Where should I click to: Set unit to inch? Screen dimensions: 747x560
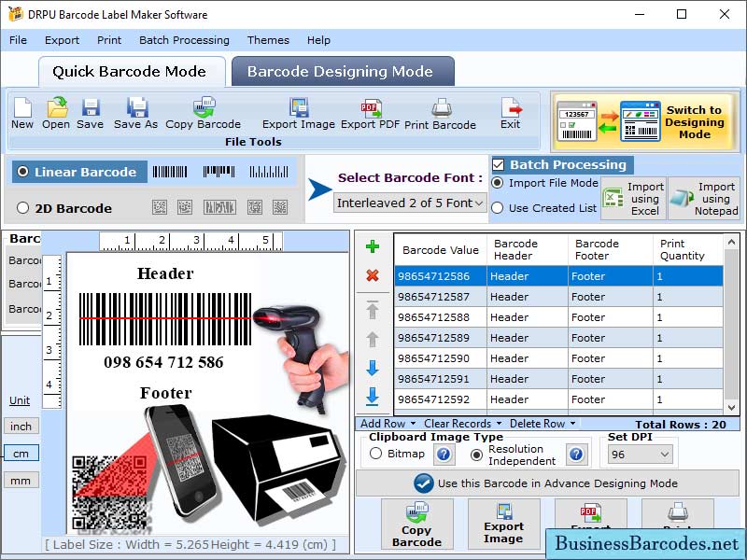coord(21,427)
